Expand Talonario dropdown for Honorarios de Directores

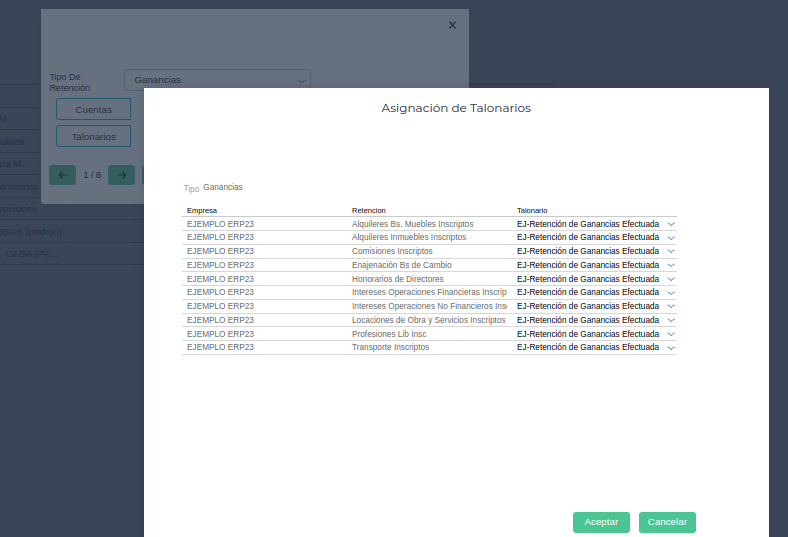pos(671,279)
